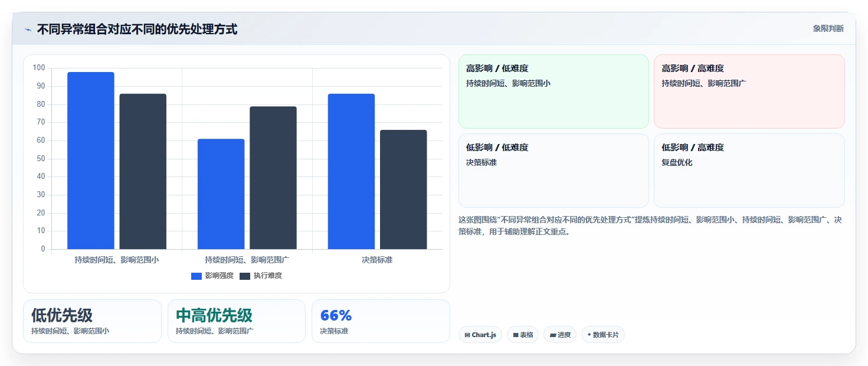Click the dark bar for 持续时间短、影响范围小
The width and height of the screenshot is (868, 366).
(x=143, y=171)
